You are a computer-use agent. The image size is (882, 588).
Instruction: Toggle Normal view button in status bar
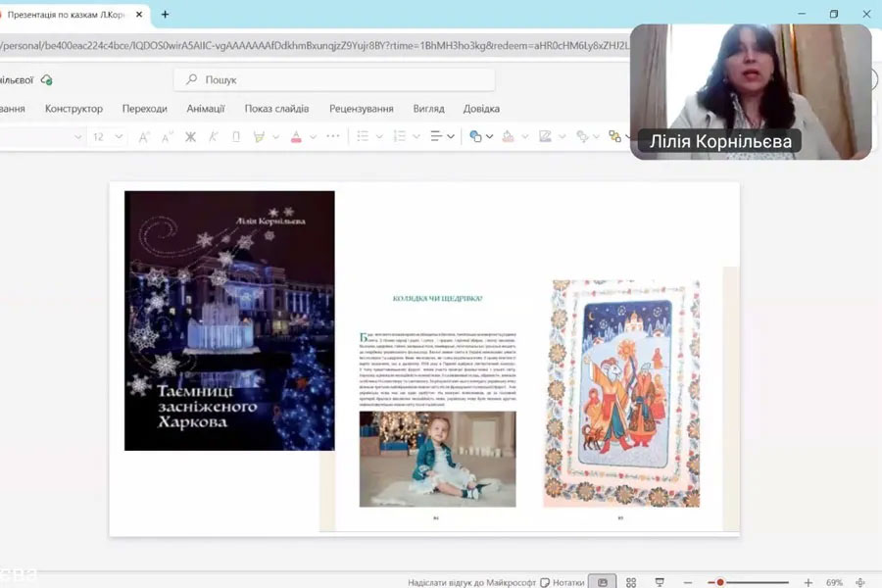point(602,582)
